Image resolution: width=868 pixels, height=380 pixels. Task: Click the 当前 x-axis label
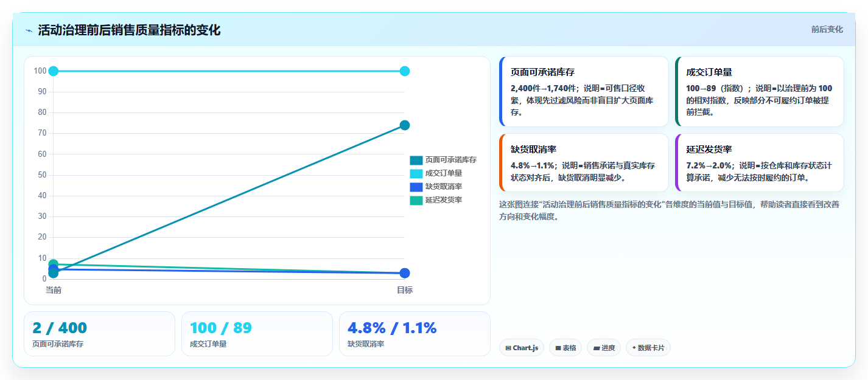tap(54, 290)
